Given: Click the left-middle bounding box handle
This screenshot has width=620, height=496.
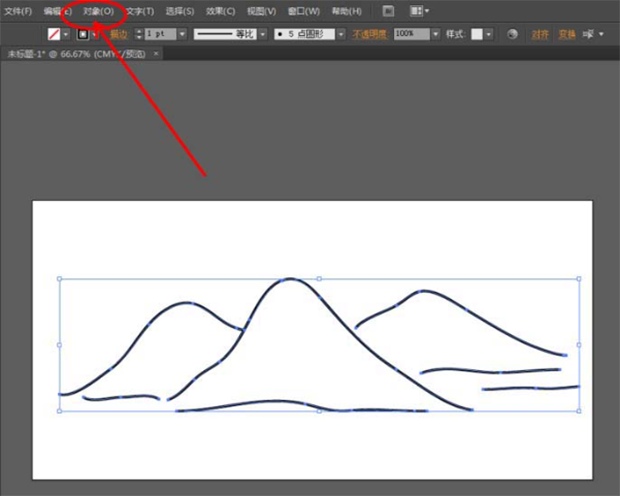Looking at the screenshot, I should (x=59, y=345).
